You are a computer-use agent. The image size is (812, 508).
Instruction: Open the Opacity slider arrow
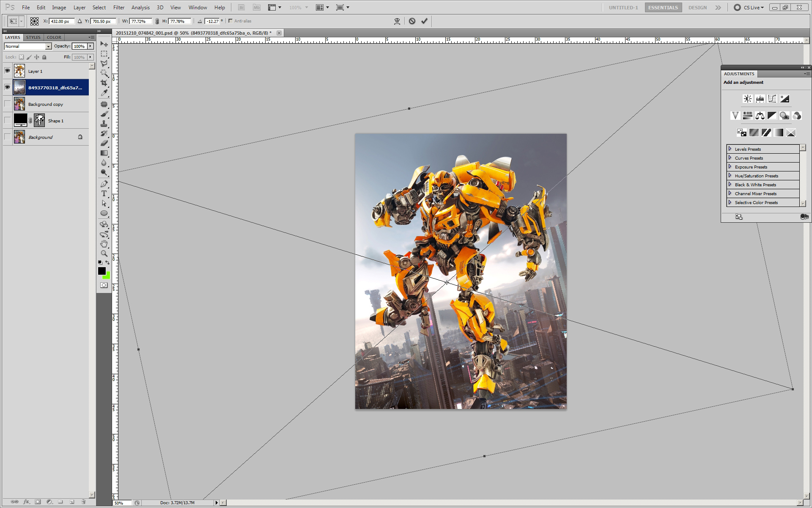tap(91, 46)
